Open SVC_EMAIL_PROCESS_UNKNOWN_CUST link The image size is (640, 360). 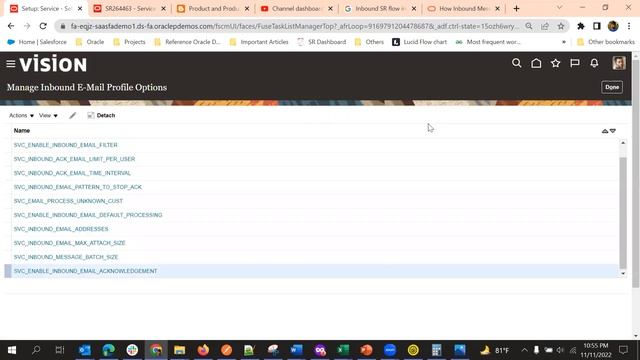coord(68,201)
